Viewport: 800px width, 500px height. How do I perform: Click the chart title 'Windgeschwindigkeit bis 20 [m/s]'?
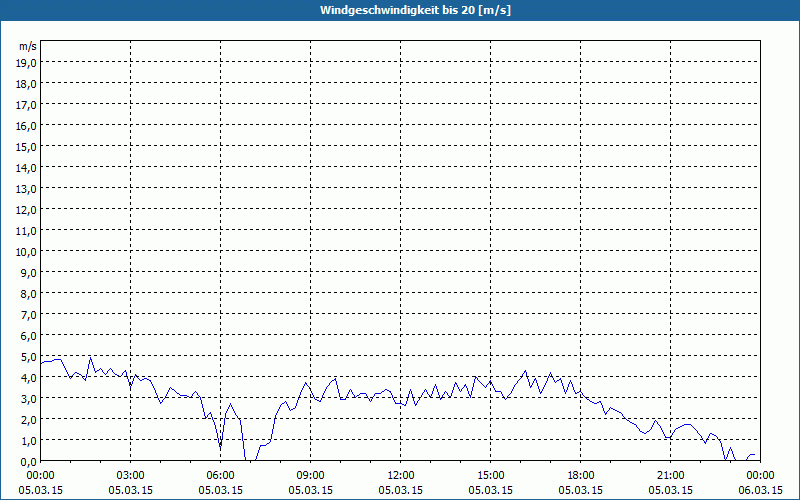click(x=415, y=10)
